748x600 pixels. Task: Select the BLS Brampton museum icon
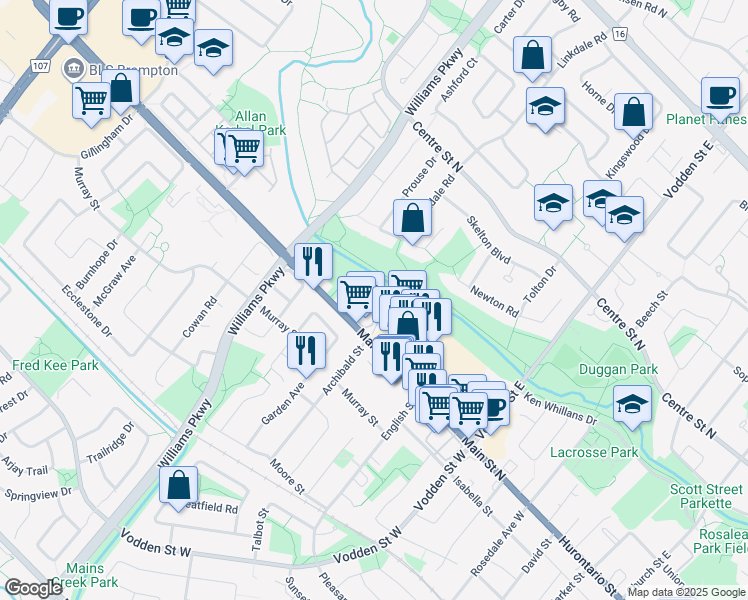(72, 70)
